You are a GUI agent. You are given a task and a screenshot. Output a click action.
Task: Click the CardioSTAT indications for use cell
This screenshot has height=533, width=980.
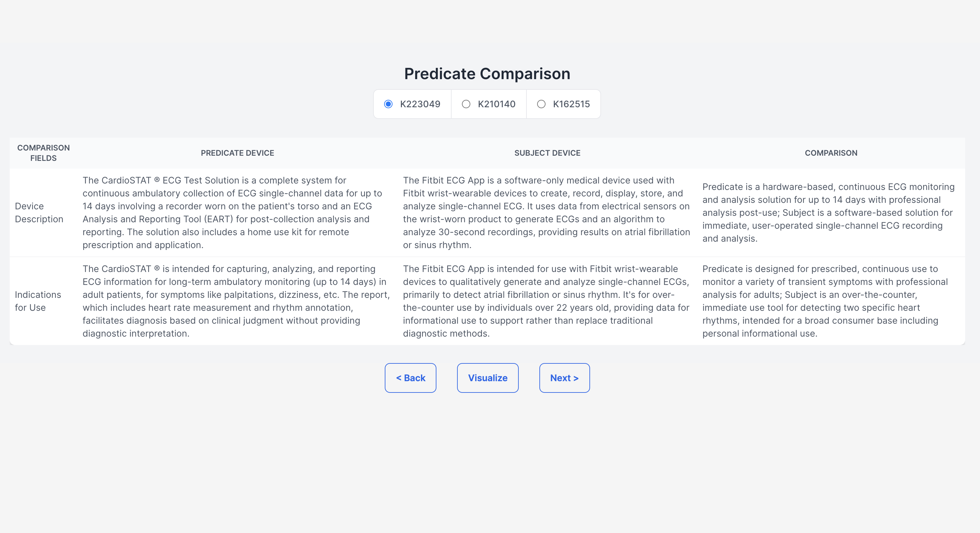[x=236, y=301]
